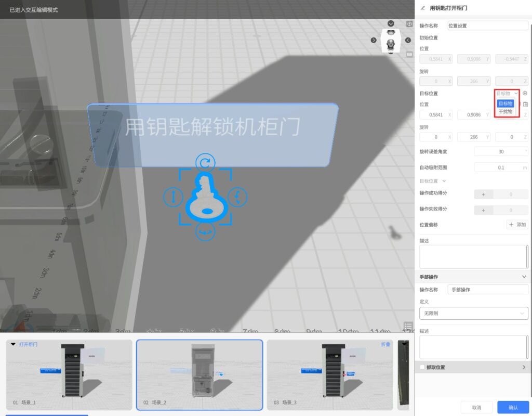Click the circular handle below the key
Screen dimensions: 532x416
(205, 231)
